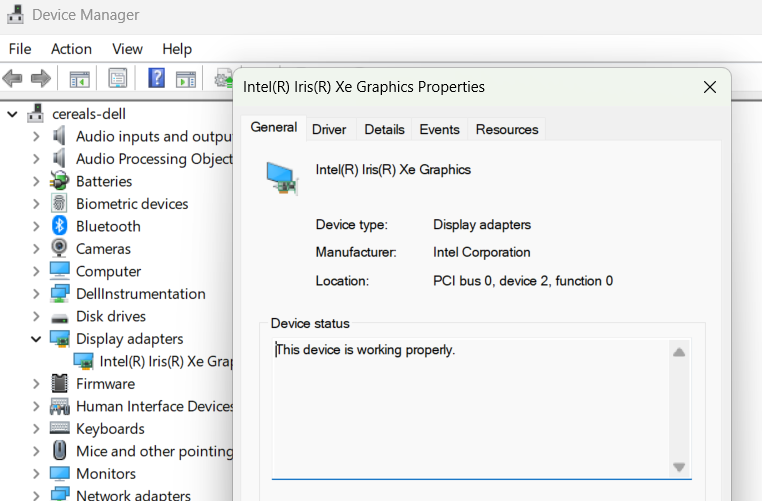Select the General tab
Image resolution: width=762 pixels, height=501 pixels.
[x=274, y=127]
